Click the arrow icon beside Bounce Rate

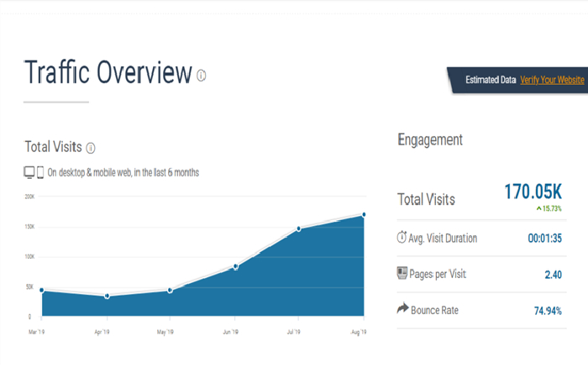(402, 308)
